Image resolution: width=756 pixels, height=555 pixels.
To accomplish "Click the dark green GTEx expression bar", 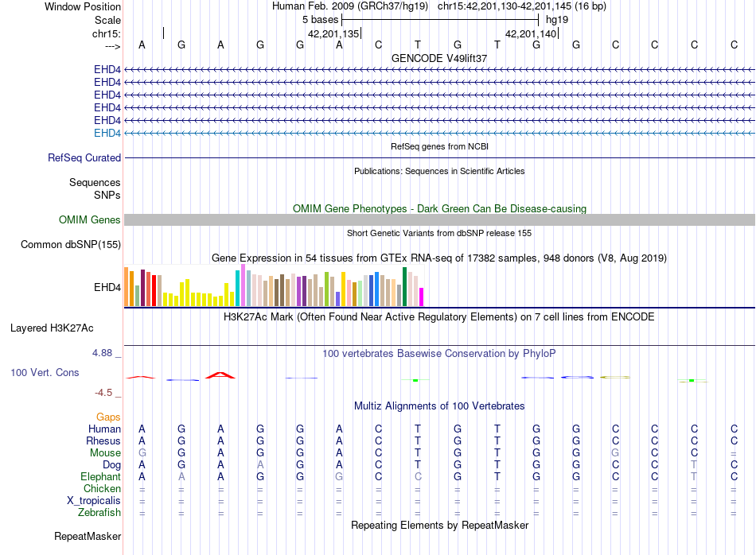I will (404, 287).
